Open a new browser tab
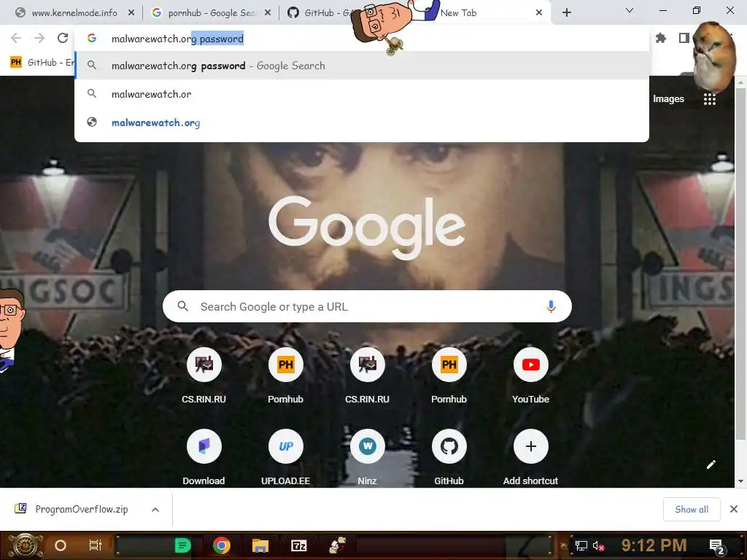747x560 pixels. click(566, 13)
